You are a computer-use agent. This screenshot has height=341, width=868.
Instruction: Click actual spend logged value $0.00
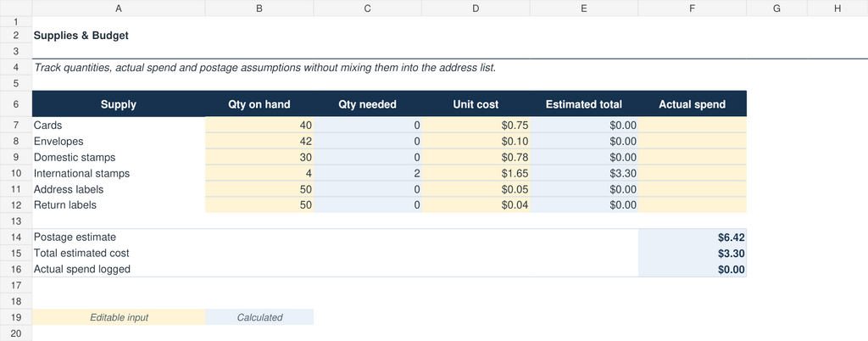point(692,269)
